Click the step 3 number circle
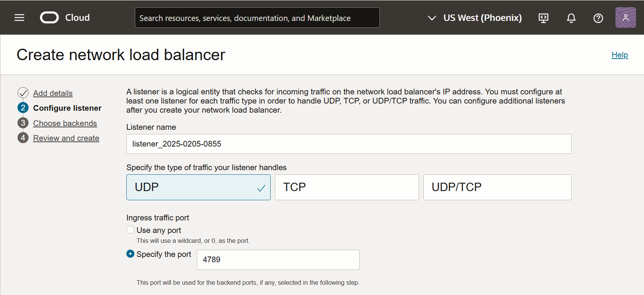644x295 pixels. point(23,123)
